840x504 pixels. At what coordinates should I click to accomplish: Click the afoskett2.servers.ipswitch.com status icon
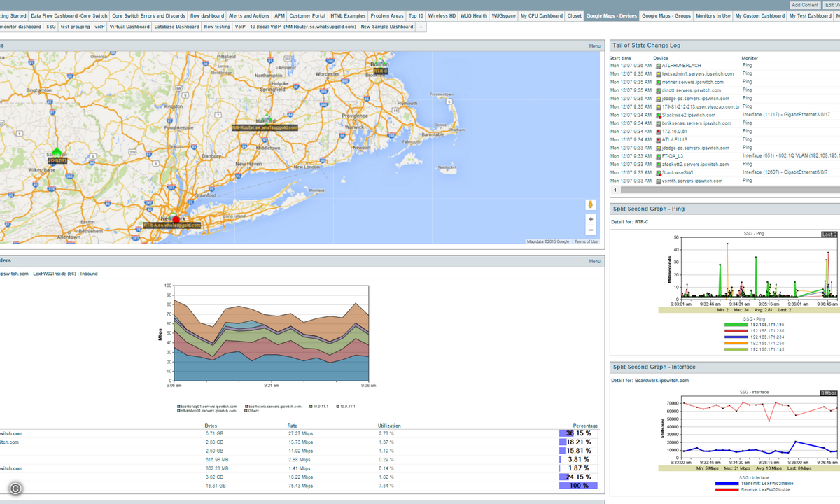click(657, 164)
